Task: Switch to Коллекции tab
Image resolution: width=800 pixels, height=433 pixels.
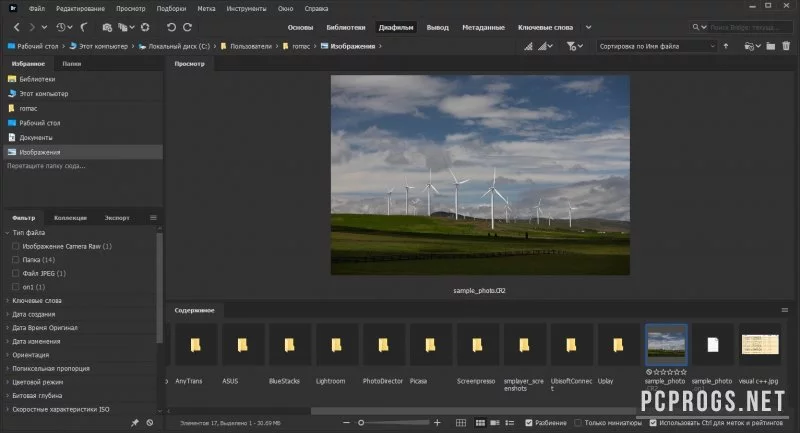Action: click(70, 218)
